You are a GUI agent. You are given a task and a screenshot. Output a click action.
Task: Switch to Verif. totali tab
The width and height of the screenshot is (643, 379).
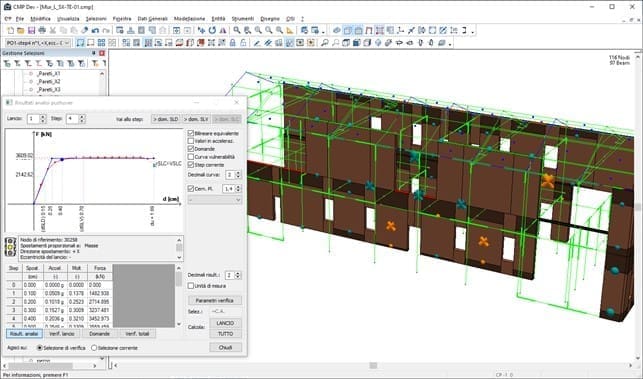137,334
